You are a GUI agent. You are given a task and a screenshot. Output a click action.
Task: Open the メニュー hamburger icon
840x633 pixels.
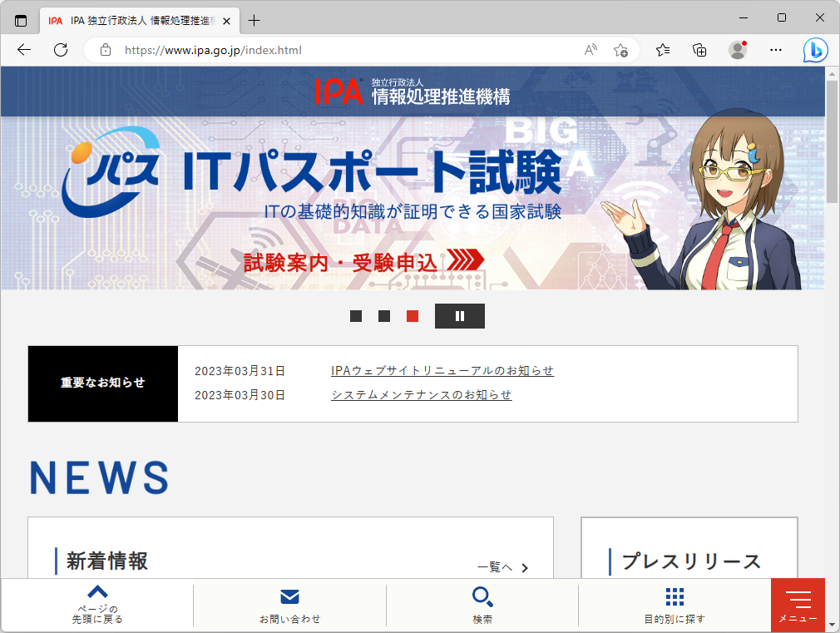pos(798,601)
